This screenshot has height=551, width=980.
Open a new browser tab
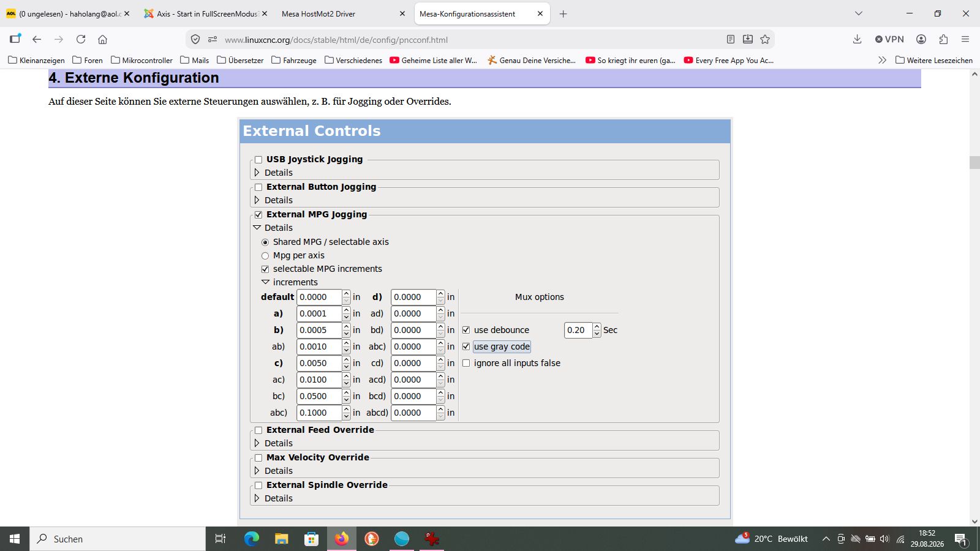click(x=563, y=13)
